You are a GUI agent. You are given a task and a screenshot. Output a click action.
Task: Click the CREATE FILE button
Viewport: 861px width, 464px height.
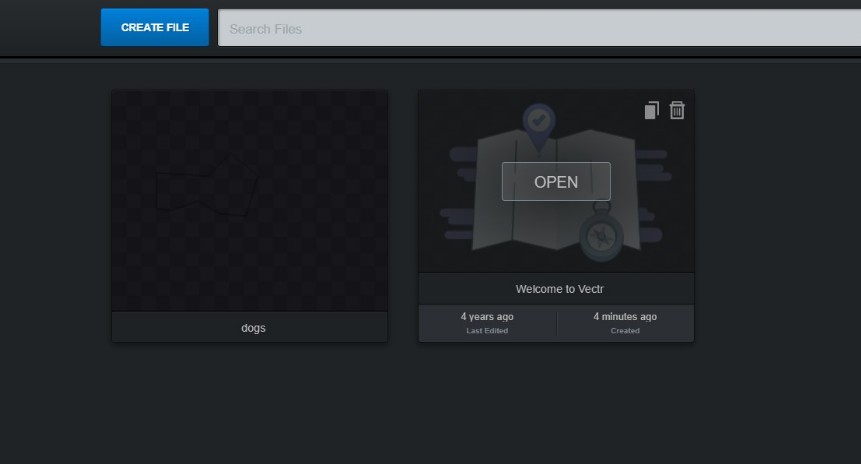[155, 28]
